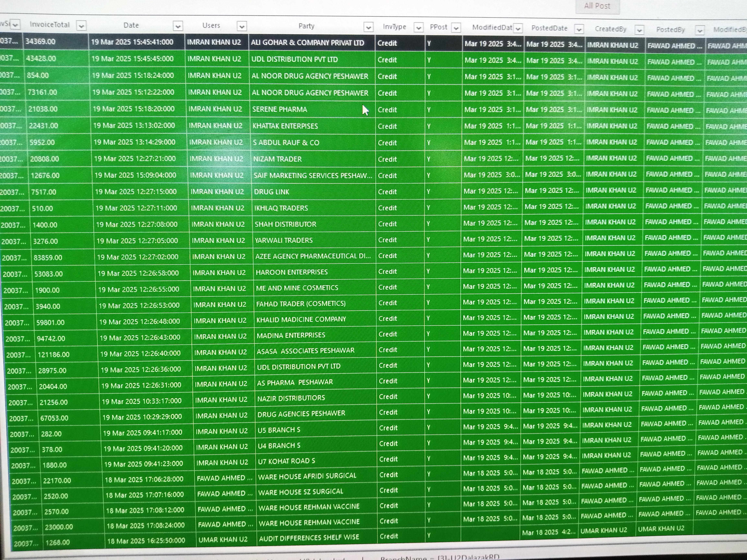Open the Date column filter dropdown
Screen dimensions: 747x560
pyautogui.click(x=178, y=26)
